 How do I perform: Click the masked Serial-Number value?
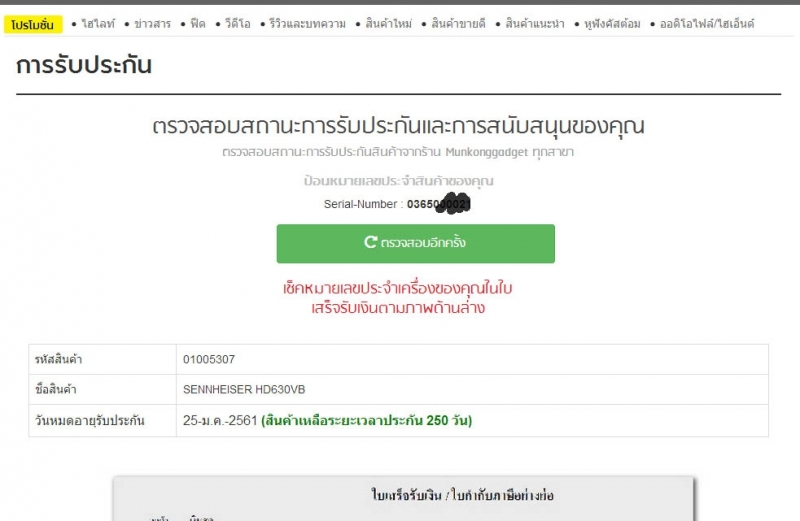pos(439,204)
